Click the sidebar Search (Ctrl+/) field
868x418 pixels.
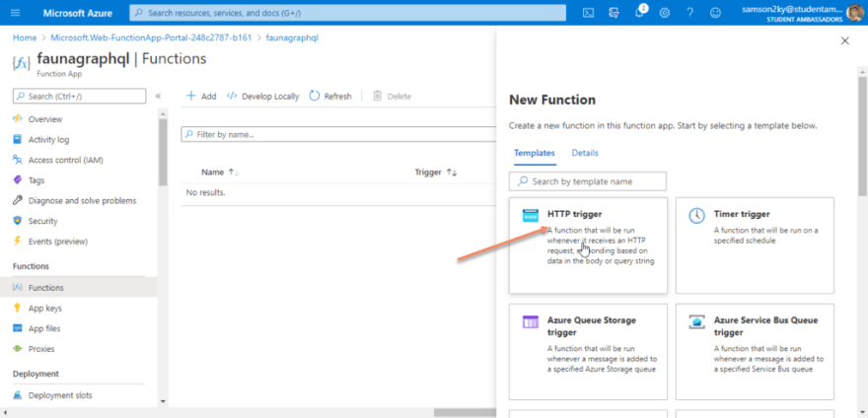pyautogui.click(x=79, y=97)
